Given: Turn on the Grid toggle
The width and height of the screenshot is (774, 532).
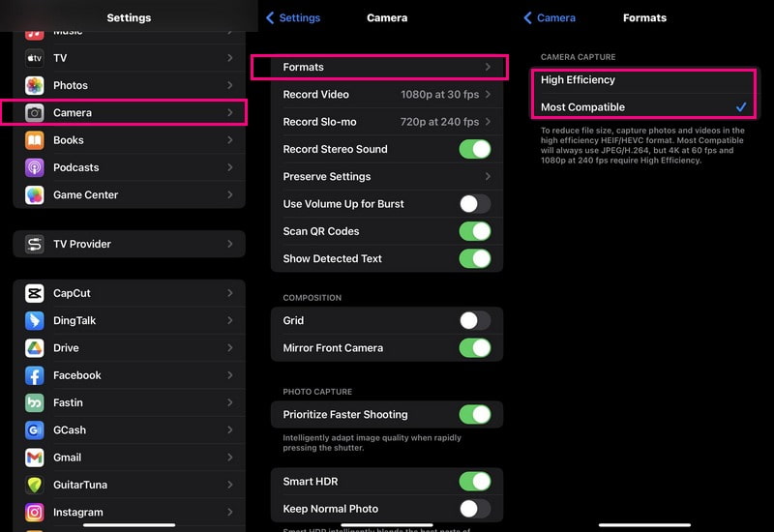Looking at the screenshot, I should [x=474, y=320].
